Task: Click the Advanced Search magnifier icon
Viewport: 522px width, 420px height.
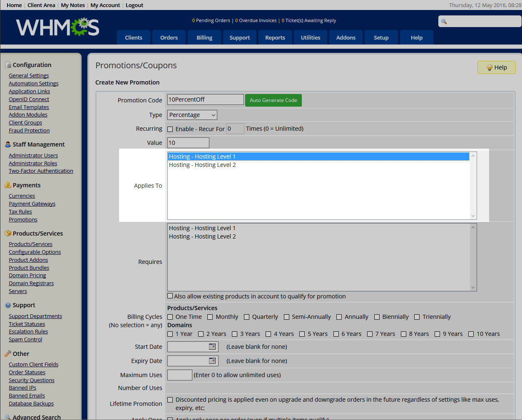Action: [x=8, y=417]
